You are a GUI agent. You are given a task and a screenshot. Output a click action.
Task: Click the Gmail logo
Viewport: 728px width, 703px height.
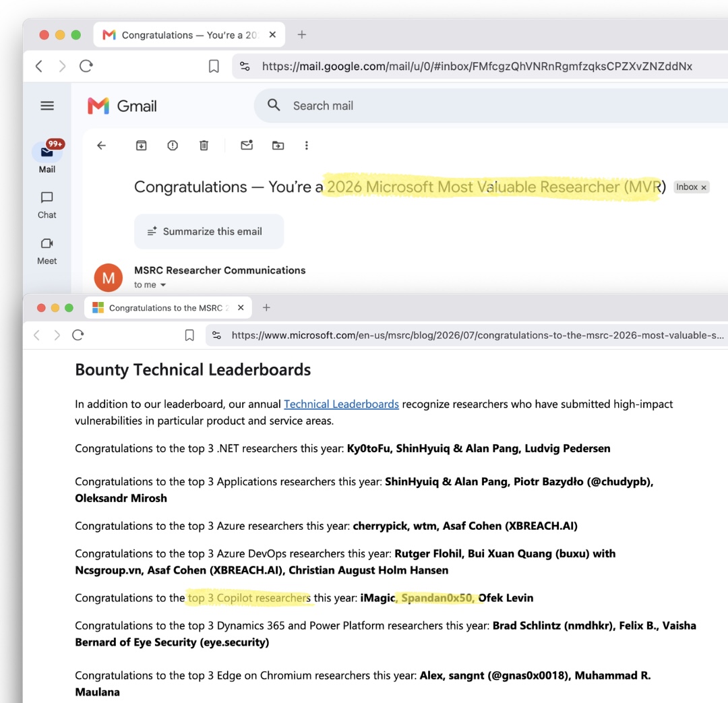[122, 106]
